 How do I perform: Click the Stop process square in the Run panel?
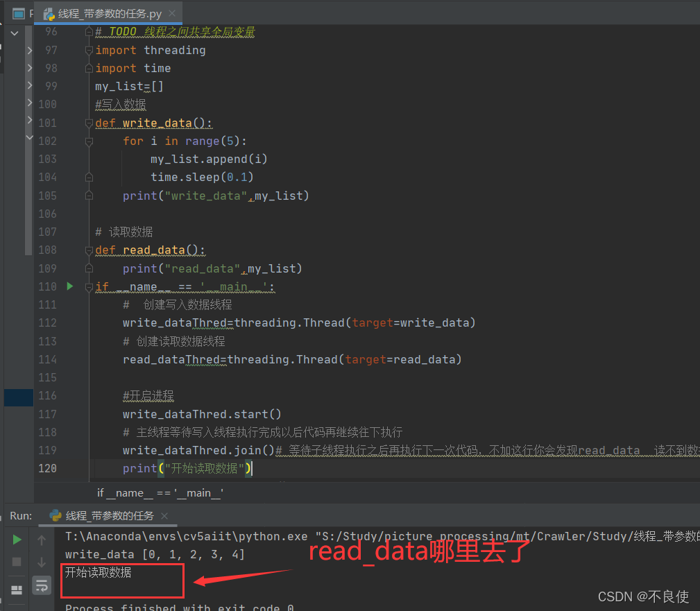point(17,562)
